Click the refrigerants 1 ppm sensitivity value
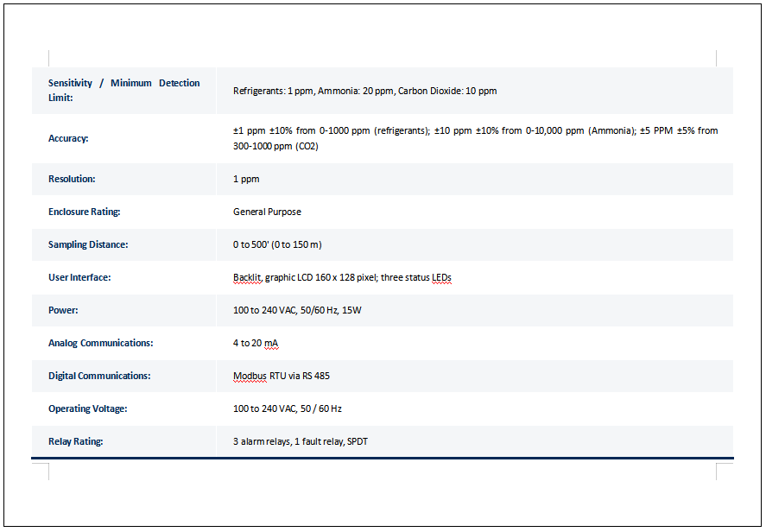This screenshot has width=766, height=532. tap(364, 91)
